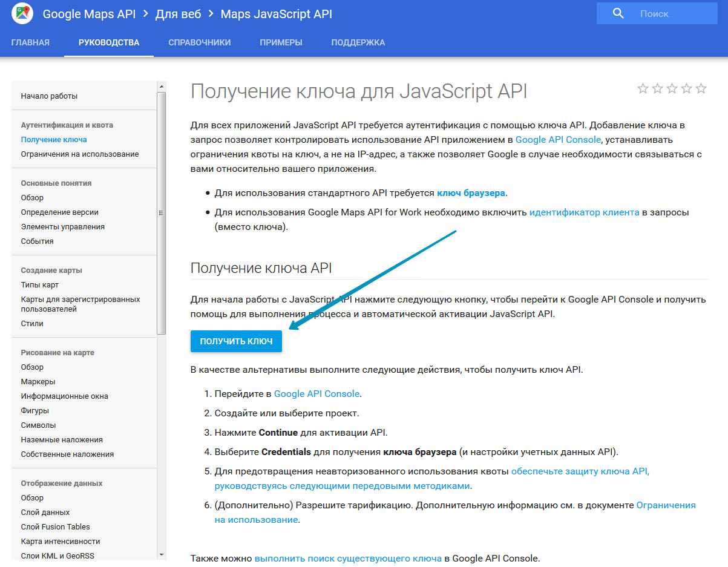Viewport: 728px width, 567px height.
Task: Click the 'Для веб' breadcrumb
Action: pyautogui.click(x=178, y=14)
